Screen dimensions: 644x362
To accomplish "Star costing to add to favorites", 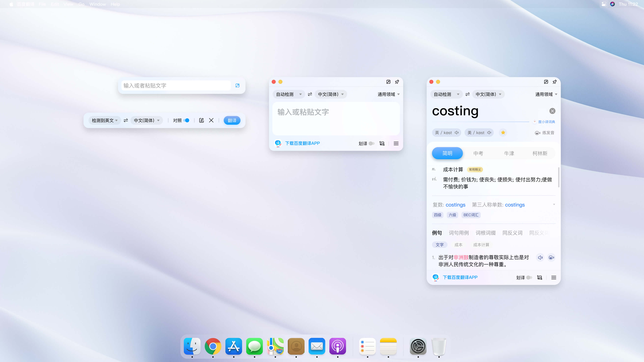I will tap(503, 132).
